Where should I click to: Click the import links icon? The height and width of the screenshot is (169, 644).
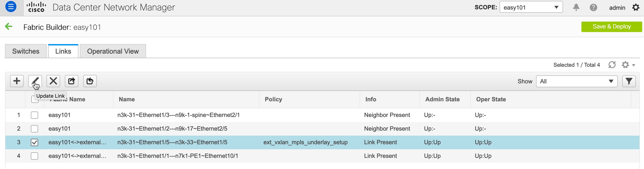(90, 81)
